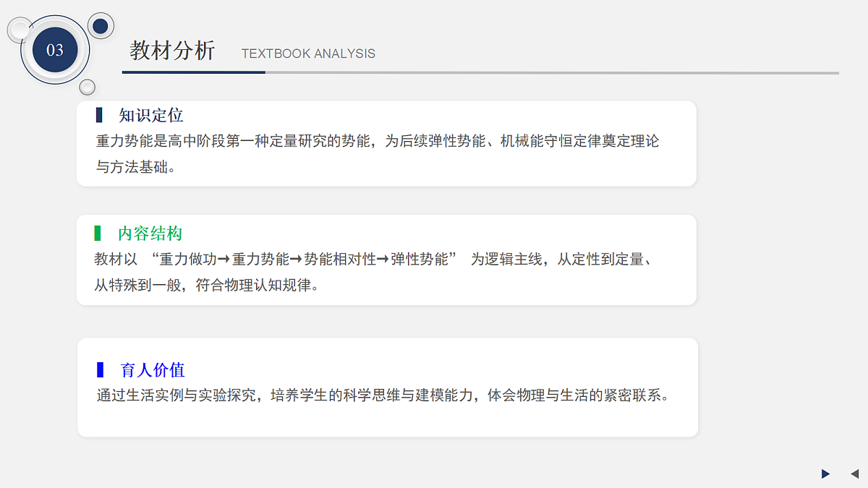Click the text line 与方法基础。
Viewport: 868px width, 488px height.
pyautogui.click(x=136, y=167)
